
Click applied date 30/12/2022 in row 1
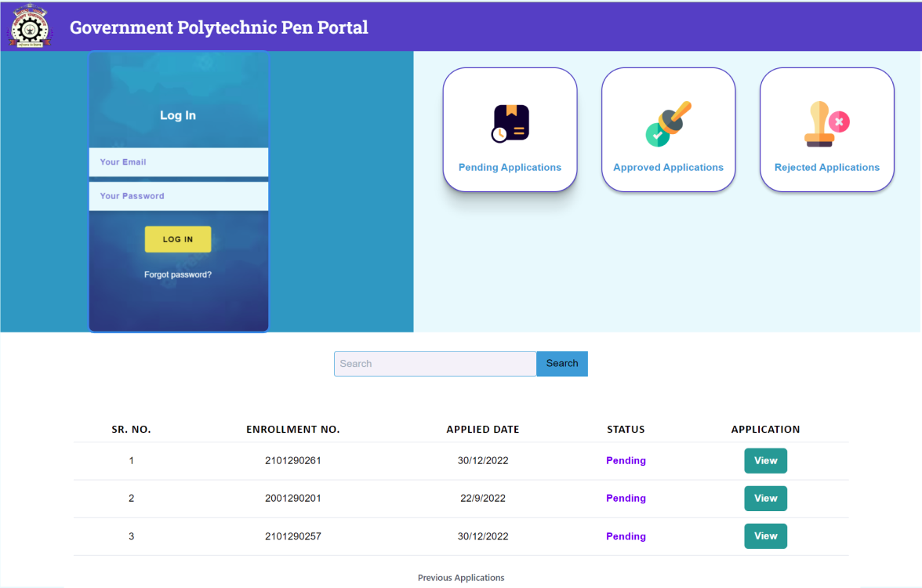(x=483, y=461)
